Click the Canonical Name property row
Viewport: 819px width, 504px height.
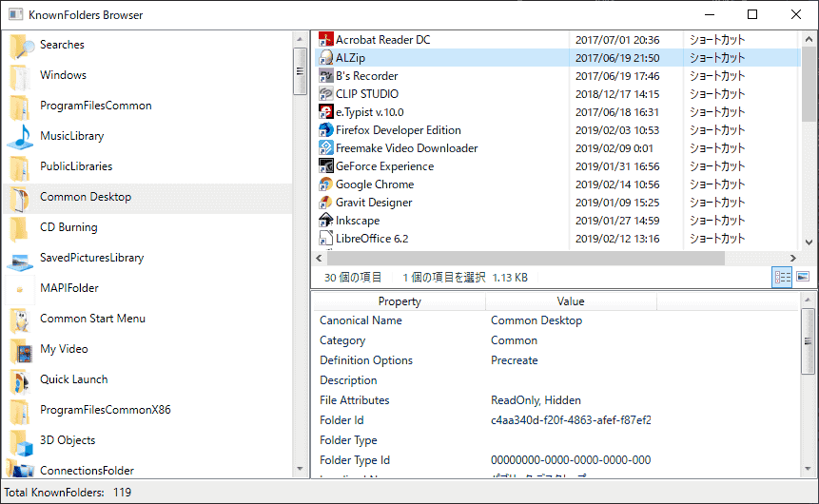coord(556,320)
